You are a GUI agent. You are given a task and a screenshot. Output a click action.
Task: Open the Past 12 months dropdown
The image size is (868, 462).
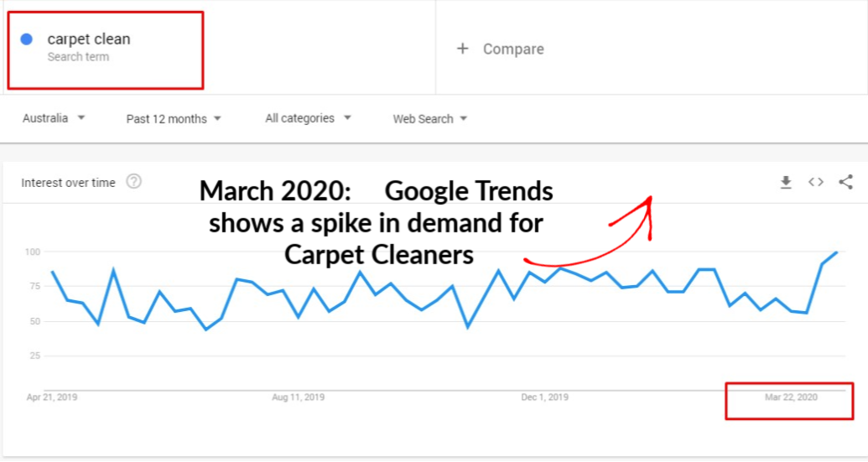(174, 119)
